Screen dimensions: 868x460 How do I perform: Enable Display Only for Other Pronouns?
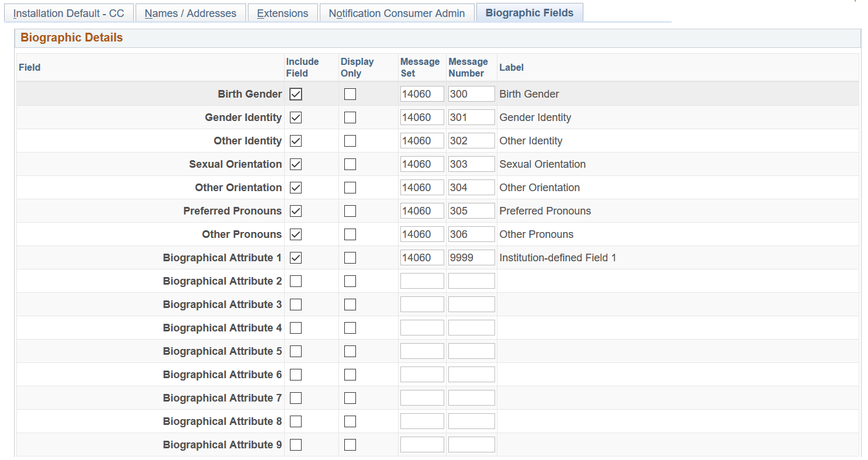click(x=350, y=234)
